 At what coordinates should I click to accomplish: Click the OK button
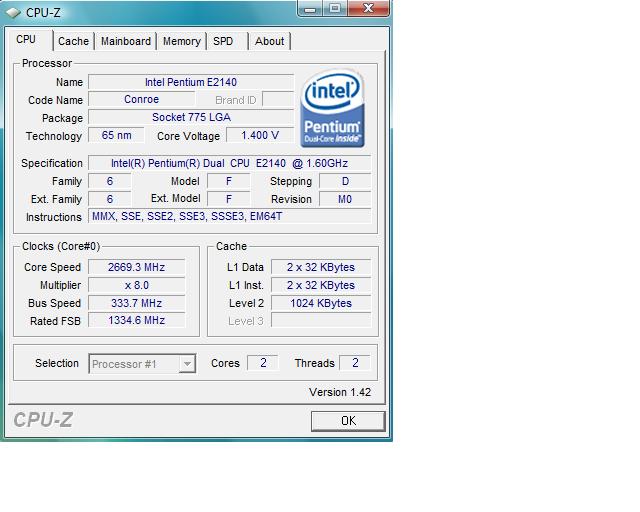tap(348, 421)
